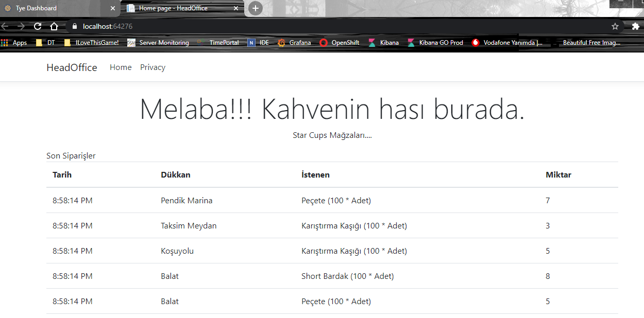Screen dimensions: 644x318
Task: Open the Server Monitoring bookmark
Action: (164, 43)
